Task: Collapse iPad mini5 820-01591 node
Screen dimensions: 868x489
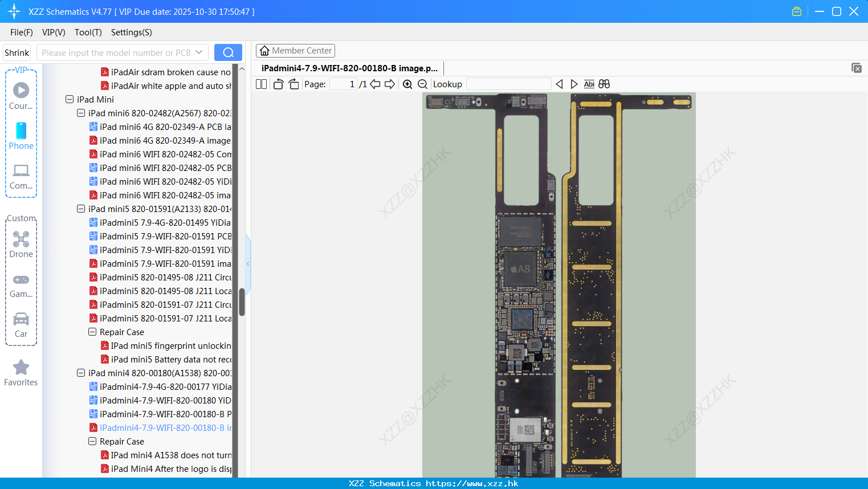Action: 81,209
